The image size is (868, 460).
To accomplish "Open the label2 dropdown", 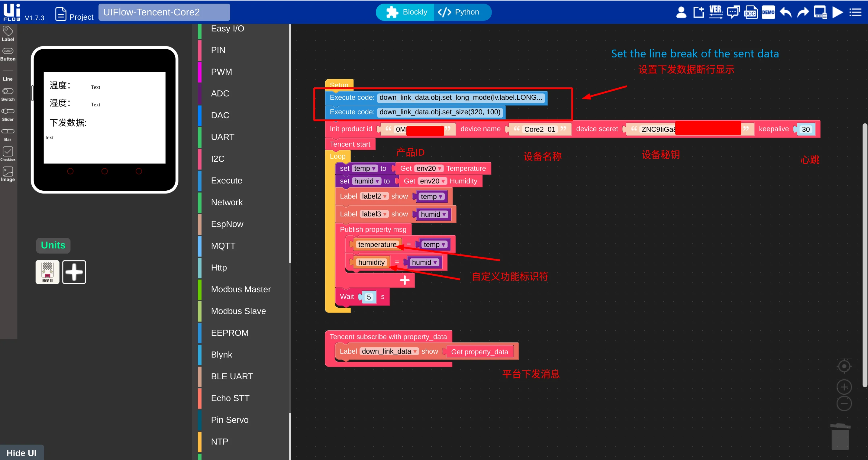I will pos(374,196).
